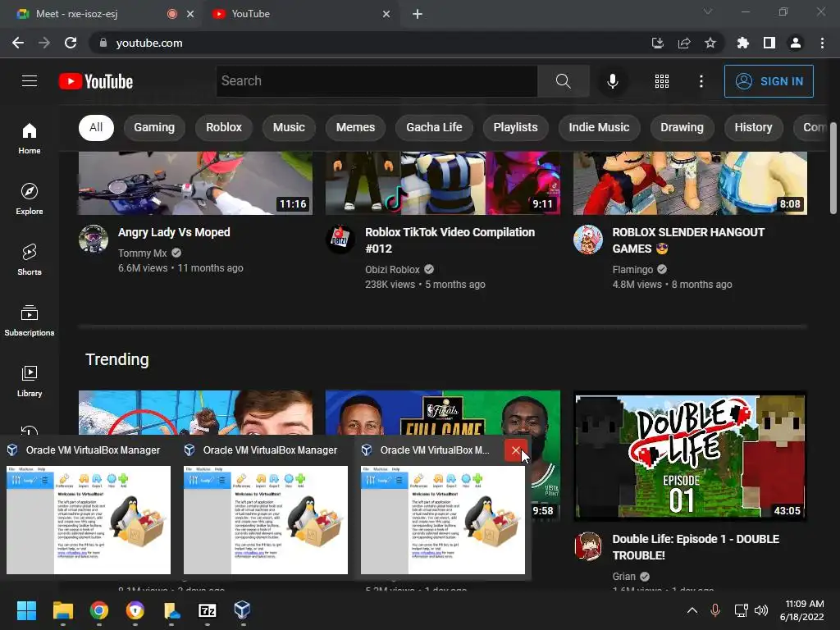Select the Drawing filter chip
This screenshot has height=630, width=840.
(682, 127)
